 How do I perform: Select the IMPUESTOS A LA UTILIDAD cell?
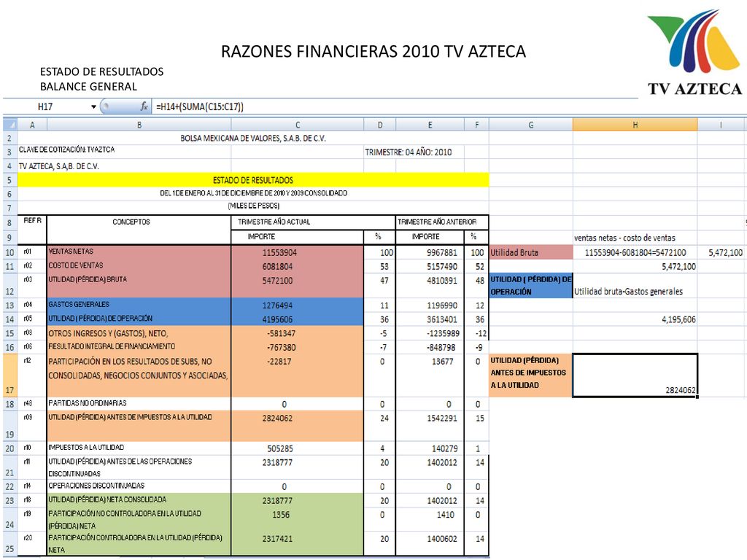coord(139,448)
